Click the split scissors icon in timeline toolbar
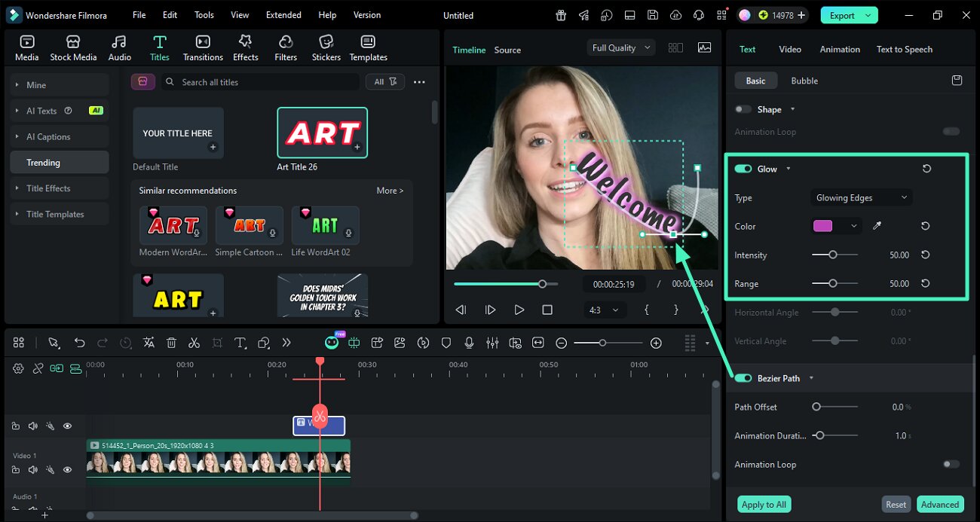 pyautogui.click(x=194, y=343)
